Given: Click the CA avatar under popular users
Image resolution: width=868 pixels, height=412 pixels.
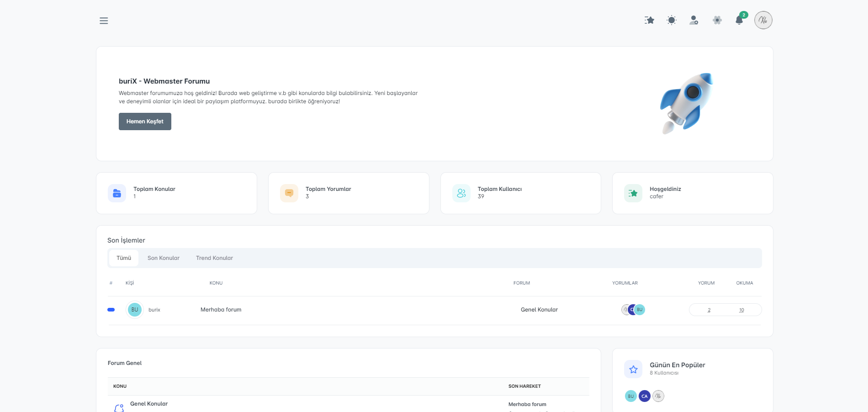Looking at the screenshot, I should (x=645, y=396).
